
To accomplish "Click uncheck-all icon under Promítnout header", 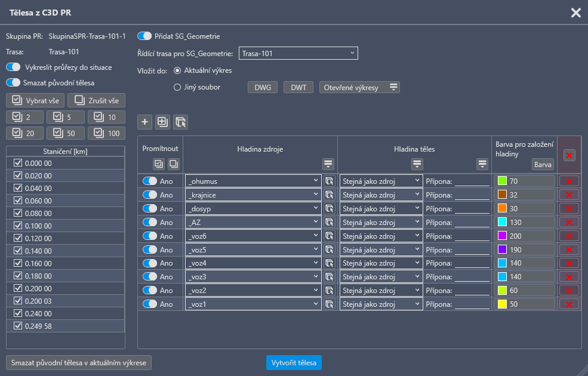I will [173, 164].
